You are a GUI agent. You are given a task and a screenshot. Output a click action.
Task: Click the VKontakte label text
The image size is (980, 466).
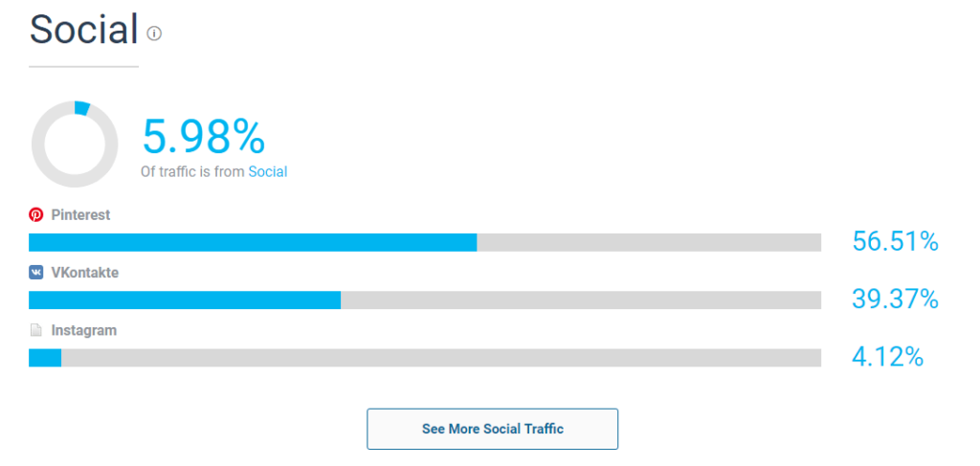coord(85,273)
